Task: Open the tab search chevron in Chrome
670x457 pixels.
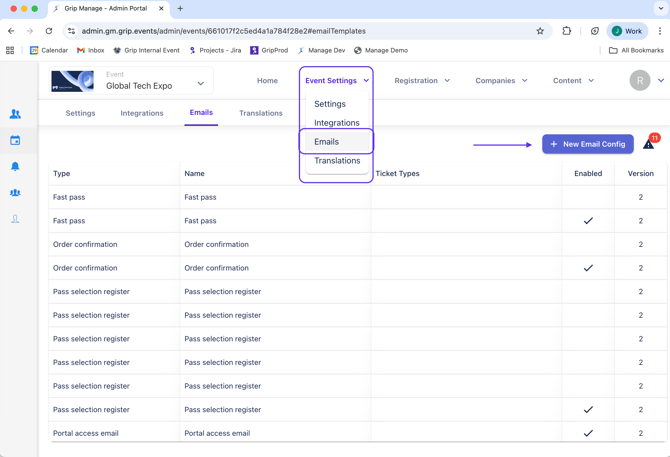Action: [661, 9]
